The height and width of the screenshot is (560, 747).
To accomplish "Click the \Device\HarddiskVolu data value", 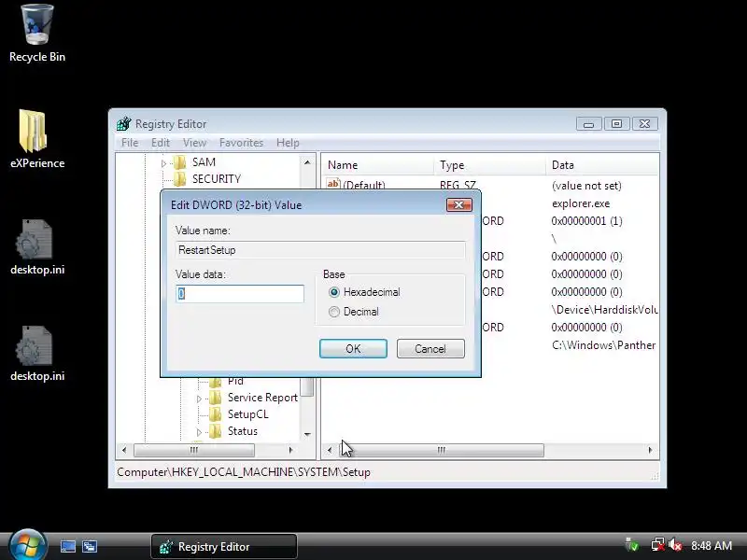I will pos(604,310).
